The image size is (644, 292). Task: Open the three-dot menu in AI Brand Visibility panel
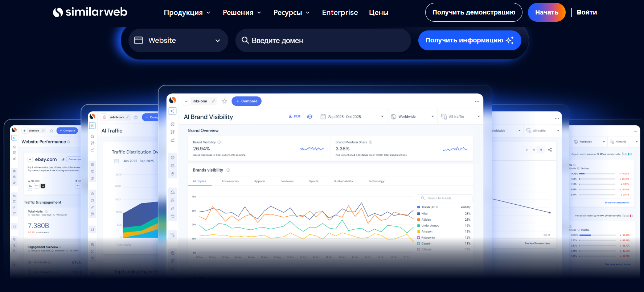tap(477, 102)
